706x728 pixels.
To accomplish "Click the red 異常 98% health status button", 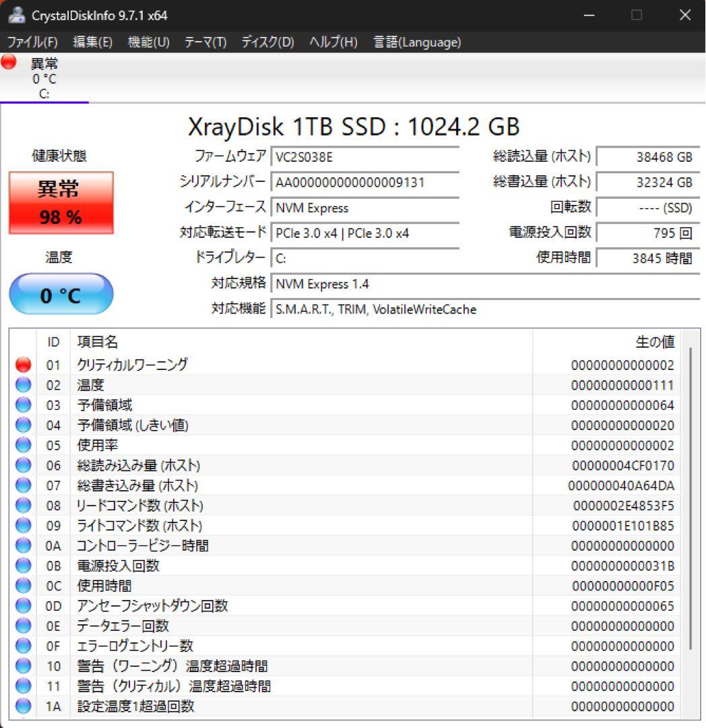I will click(61, 201).
